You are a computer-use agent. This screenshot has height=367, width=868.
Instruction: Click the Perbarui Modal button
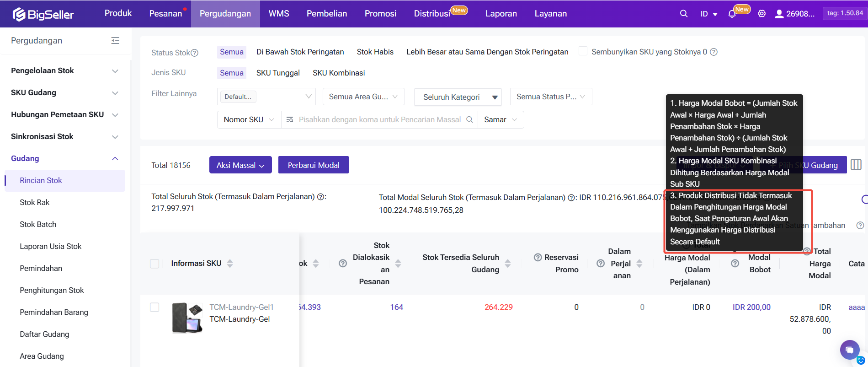click(x=313, y=165)
